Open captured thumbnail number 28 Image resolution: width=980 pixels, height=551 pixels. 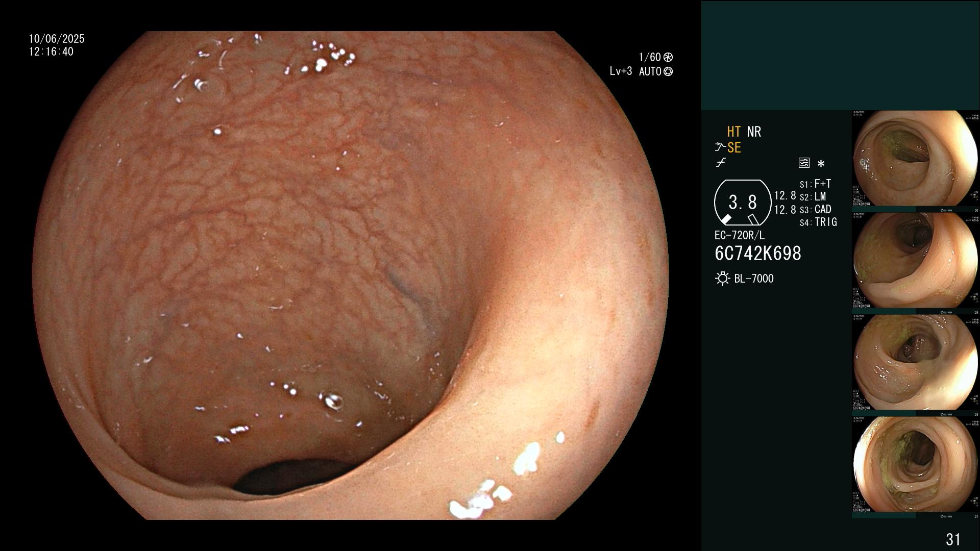pos(915,365)
